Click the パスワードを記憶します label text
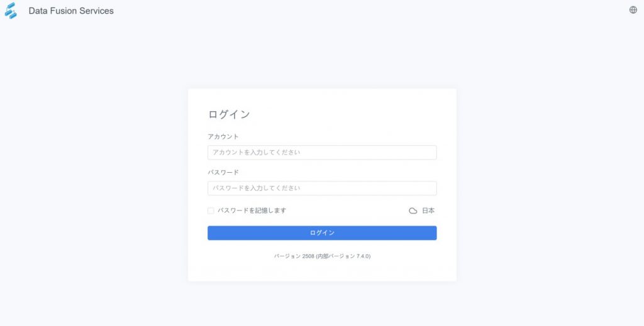Image resolution: width=644 pixels, height=326 pixels. pyautogui.click(x=252, y=211)
